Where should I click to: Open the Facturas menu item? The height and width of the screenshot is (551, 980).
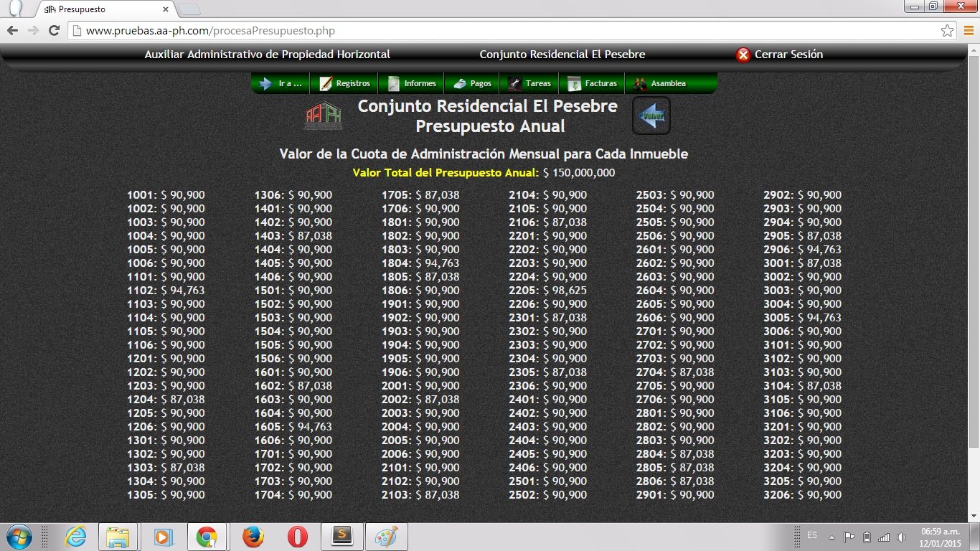point(593,84)
